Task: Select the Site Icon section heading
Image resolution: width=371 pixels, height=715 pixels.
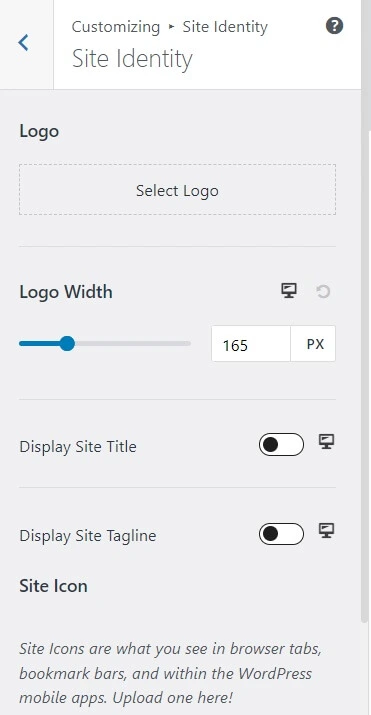Action: [x=53, y=585]
